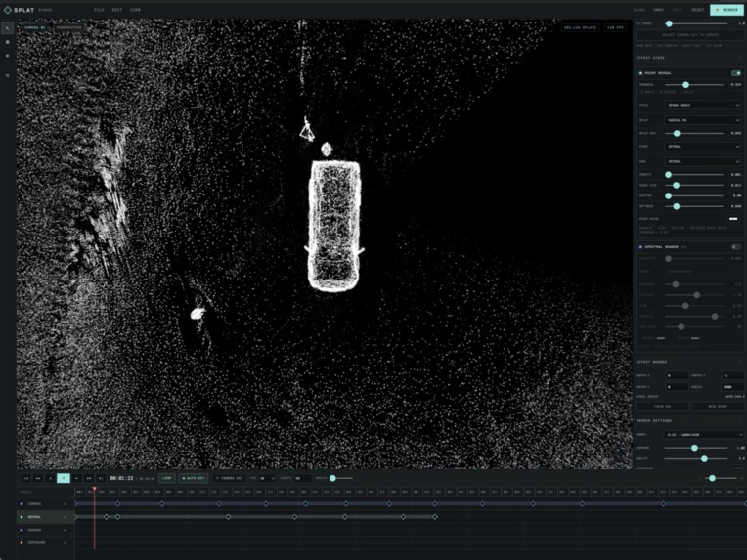Select the Reveal track row
Image resolution: width=747 pixels, height=560 pixels.
(45, 517)
